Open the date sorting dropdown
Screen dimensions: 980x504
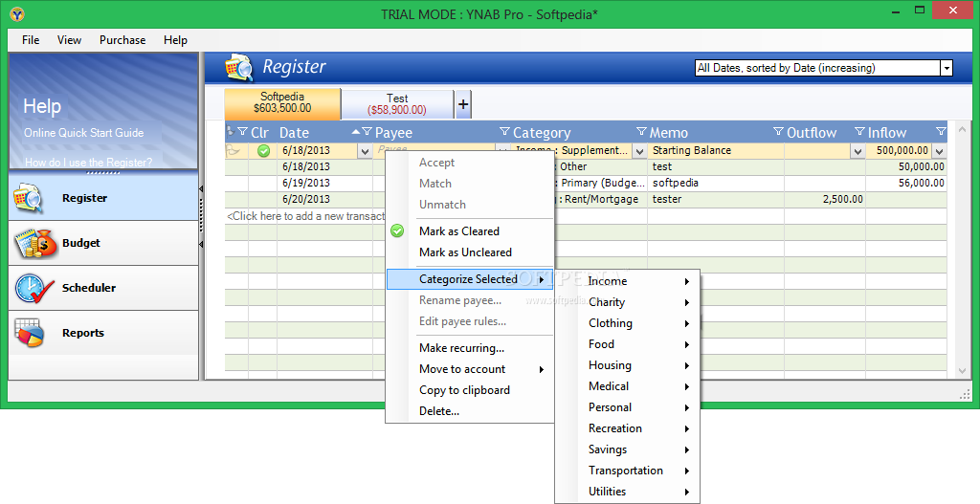pyautogui.click(x=947, y=68)
